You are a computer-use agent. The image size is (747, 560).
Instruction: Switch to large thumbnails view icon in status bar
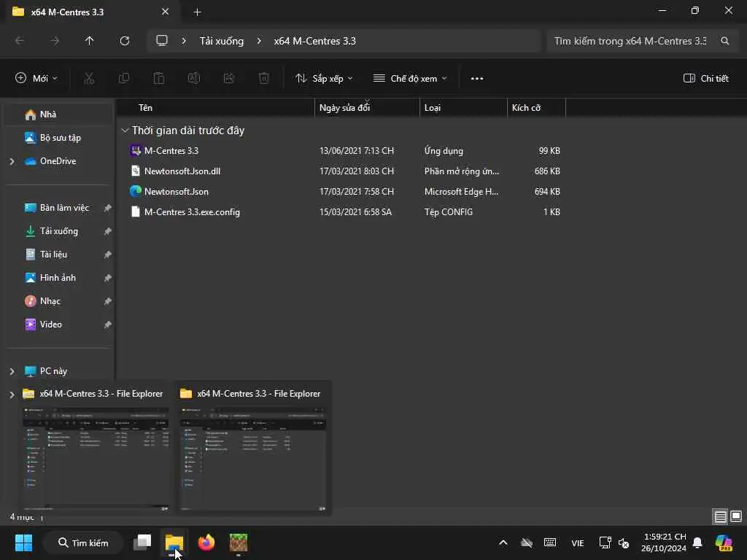point(736,516)
